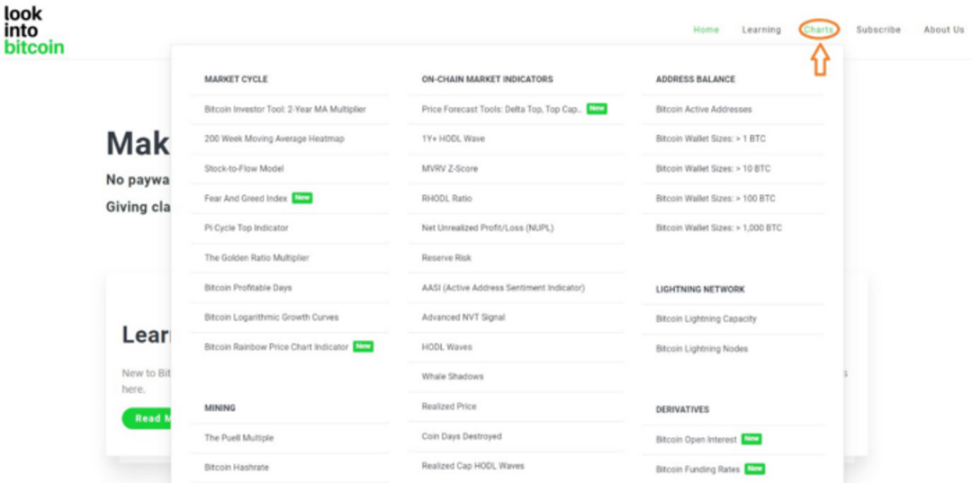
Task: Open Fear And Greed Index chart
Action: [x=246, y=198]
